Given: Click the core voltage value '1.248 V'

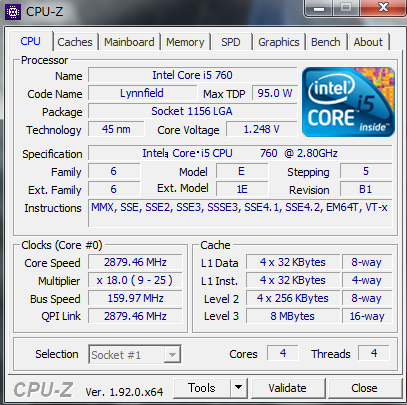Looking at the screenshot, I should (x=262, y=129).
